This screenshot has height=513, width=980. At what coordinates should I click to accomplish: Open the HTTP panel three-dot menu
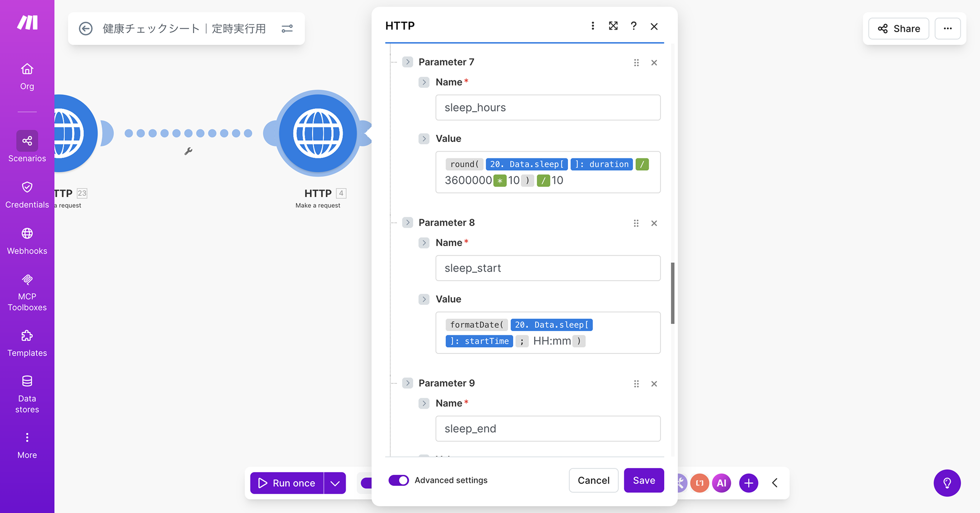593,26
